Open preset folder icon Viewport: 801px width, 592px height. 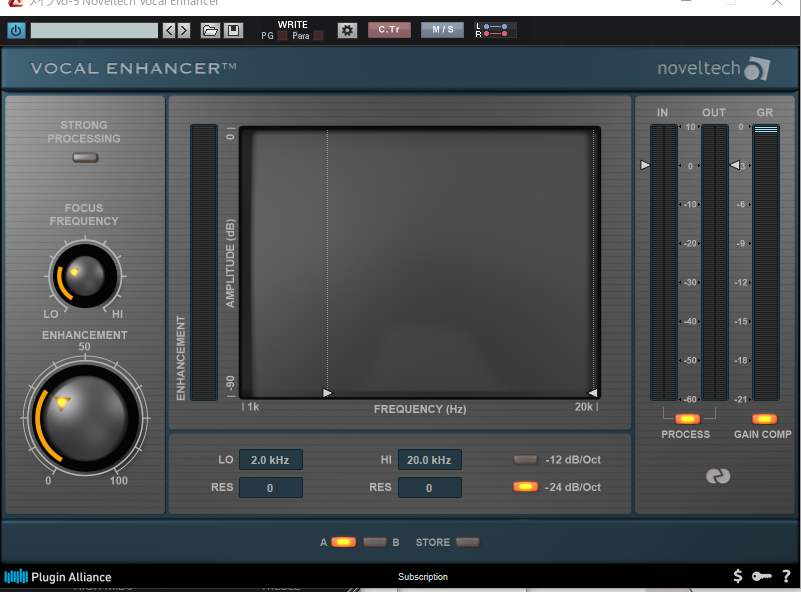(210, 31)
